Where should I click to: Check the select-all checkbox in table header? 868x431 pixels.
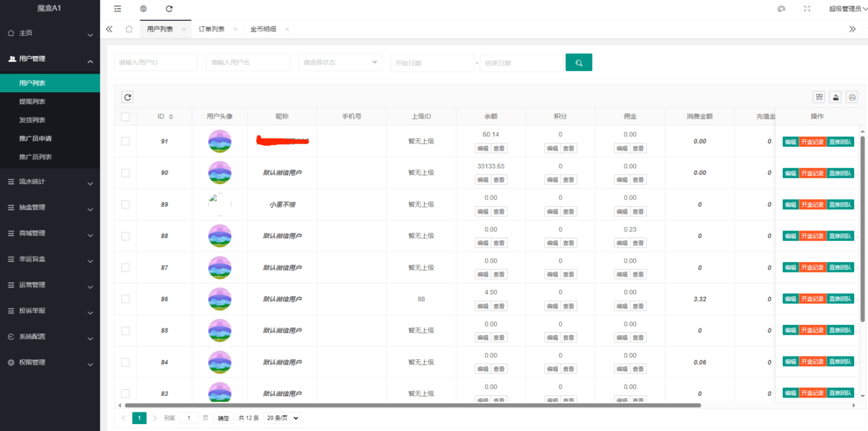125,116
